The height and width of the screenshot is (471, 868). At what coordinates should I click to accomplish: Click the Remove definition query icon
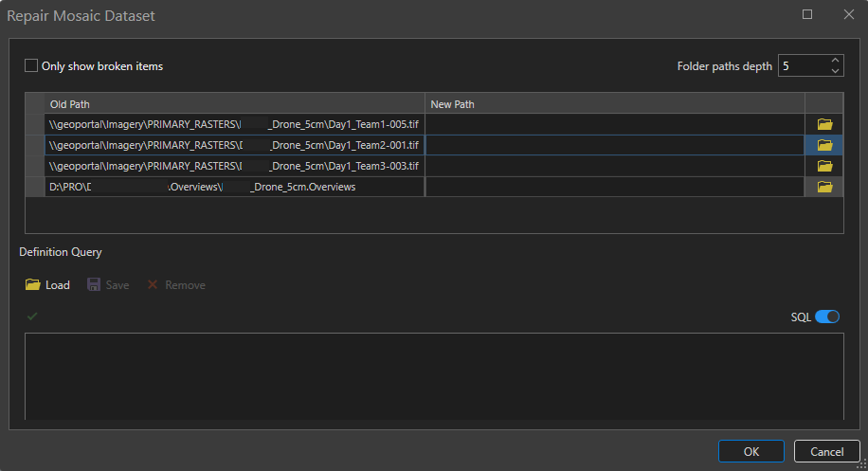pyautogui.click(x=152, y=284)
